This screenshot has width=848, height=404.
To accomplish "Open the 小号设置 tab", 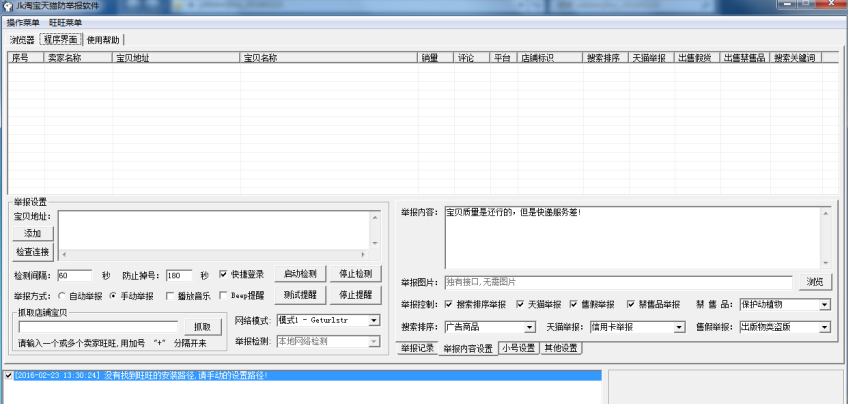I will pyautogui.click(x=518, y=349).
